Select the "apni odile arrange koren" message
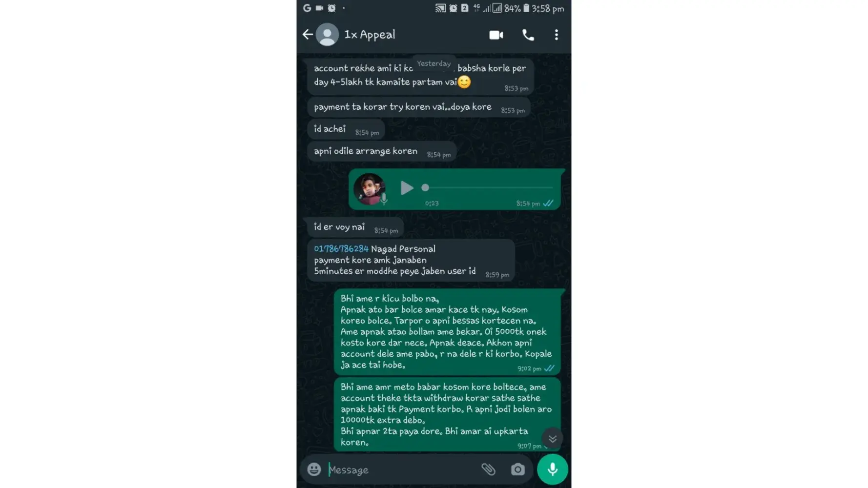 [382, 152]
